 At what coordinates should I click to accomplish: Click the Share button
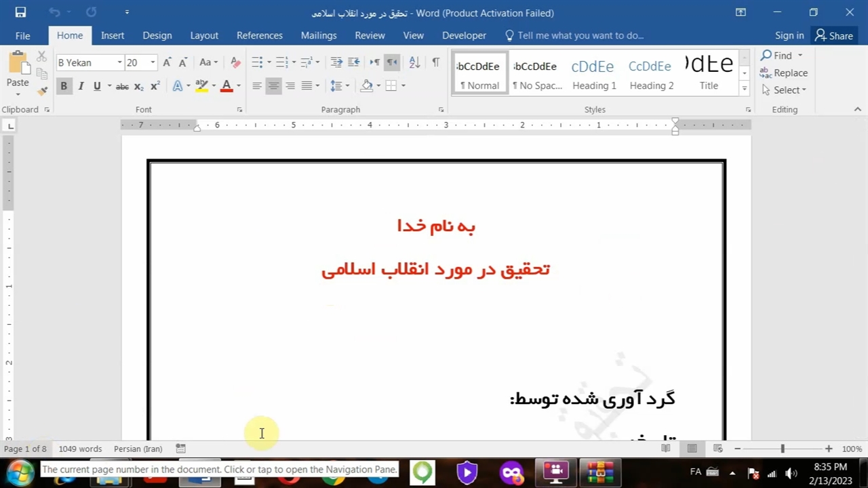click(834, 35)
